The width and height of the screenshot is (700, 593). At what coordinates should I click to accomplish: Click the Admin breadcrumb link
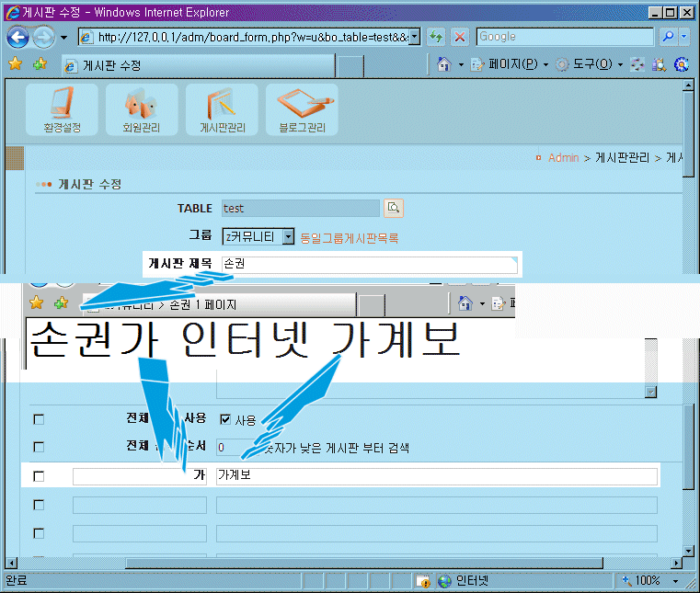pos(563,158)
